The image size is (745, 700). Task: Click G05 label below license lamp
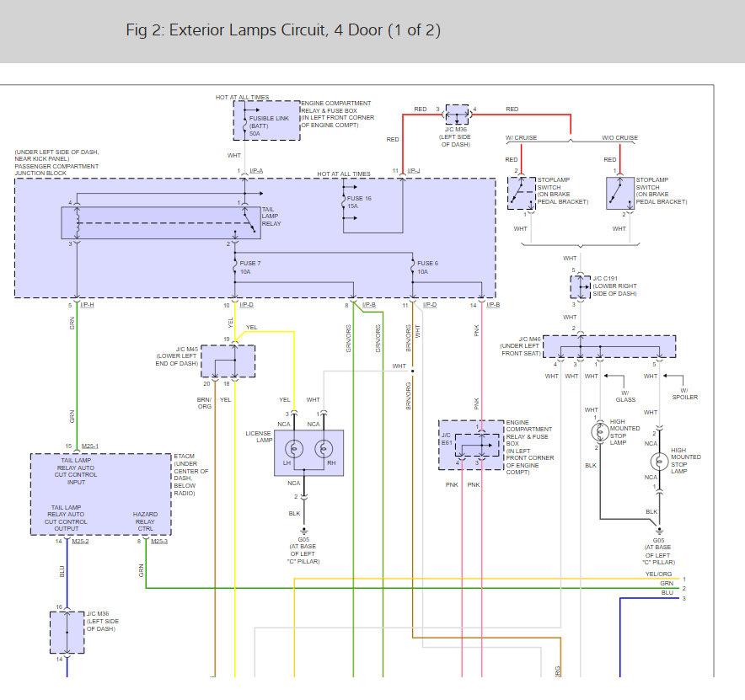(x=303, y=539)
